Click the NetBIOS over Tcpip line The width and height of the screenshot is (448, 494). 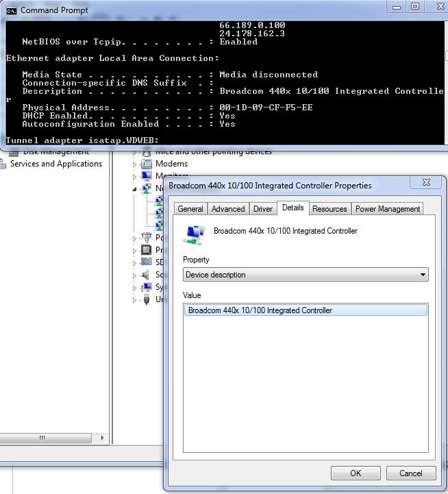pos(140,42)
